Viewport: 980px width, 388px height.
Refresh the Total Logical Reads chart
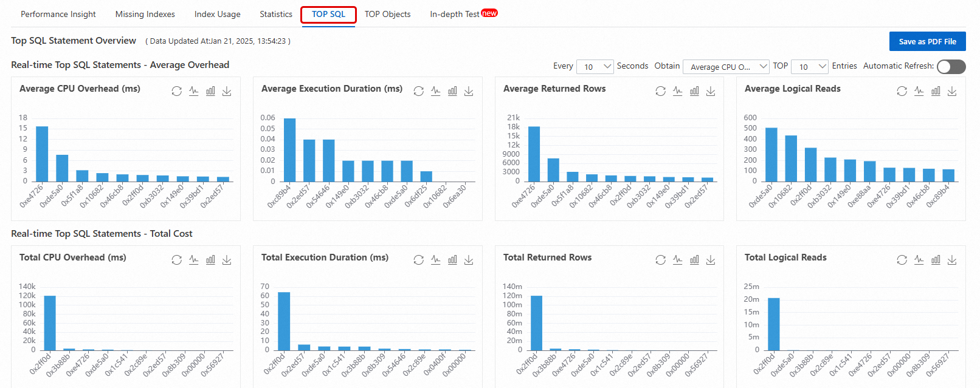[902, 260]
